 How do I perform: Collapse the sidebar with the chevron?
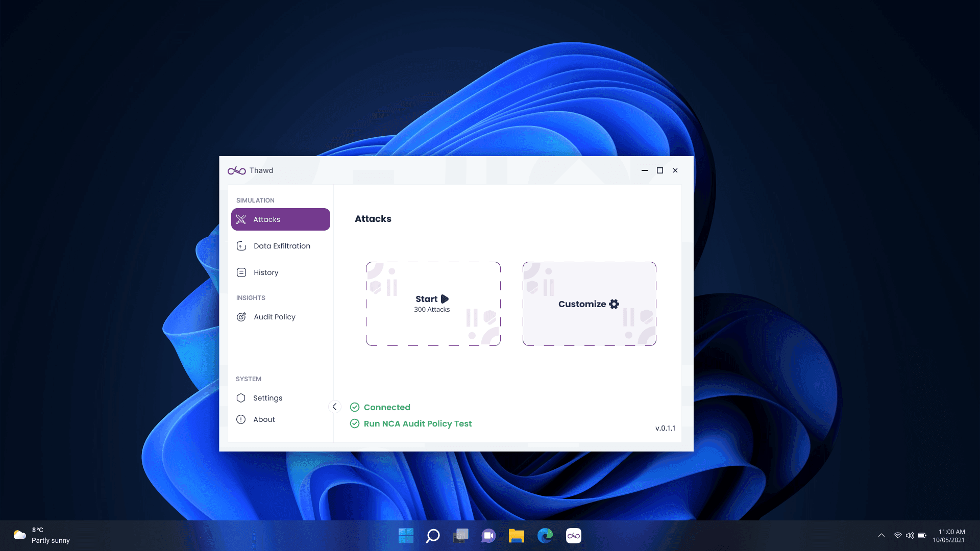pyautogui.click(x=334, y=407)
